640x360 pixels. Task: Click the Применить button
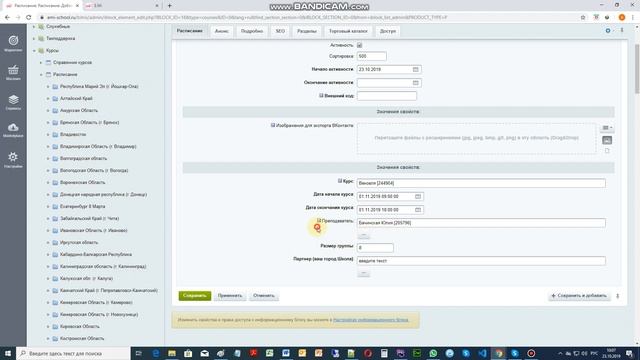230,296
